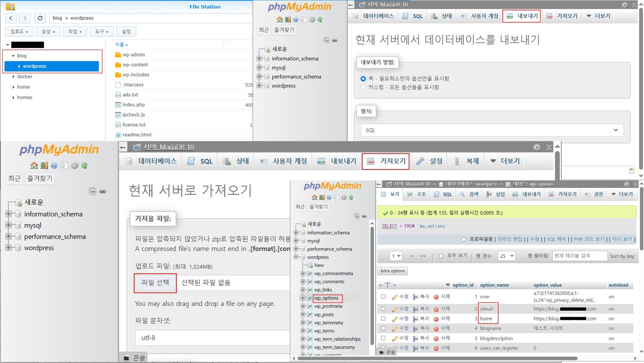Enable the Profiling checkbox
This screenshot has width=644, height=363.
[x=463, y=239]
